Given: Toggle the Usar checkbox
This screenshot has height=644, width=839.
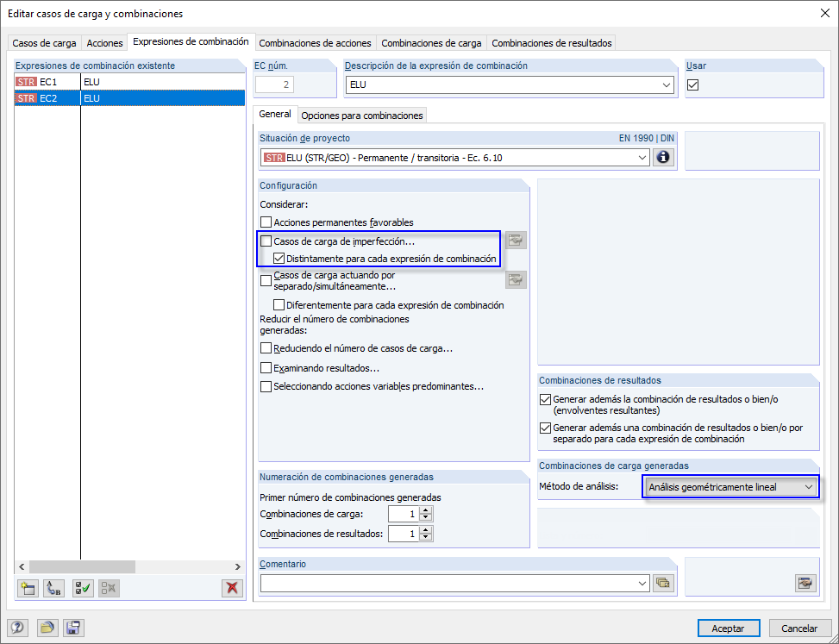Looking at the screenshot, I should pyautogui.click(x=693, y=84).
